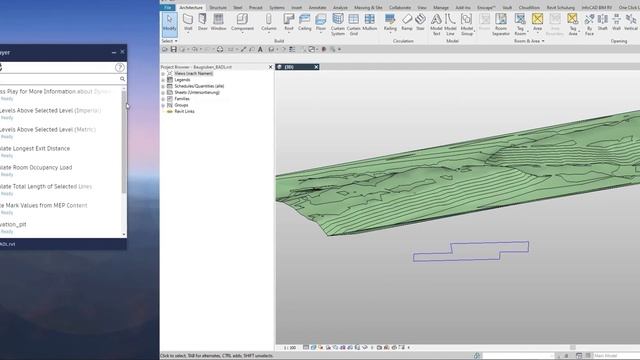640x360 pixels.
Task: Switch to the Annotate ribbon tab
Action: [x=318, y=7]
